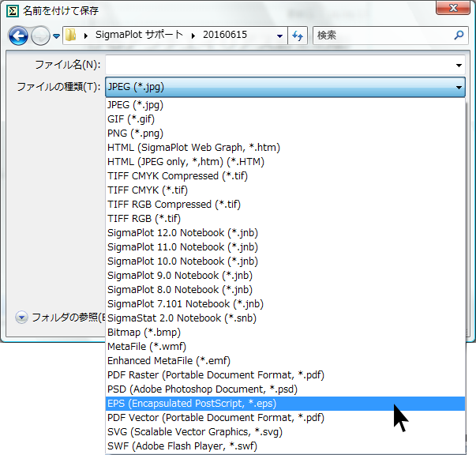
Task: Refresh the folder with the arrows button
Action: [x=298, y=36]
